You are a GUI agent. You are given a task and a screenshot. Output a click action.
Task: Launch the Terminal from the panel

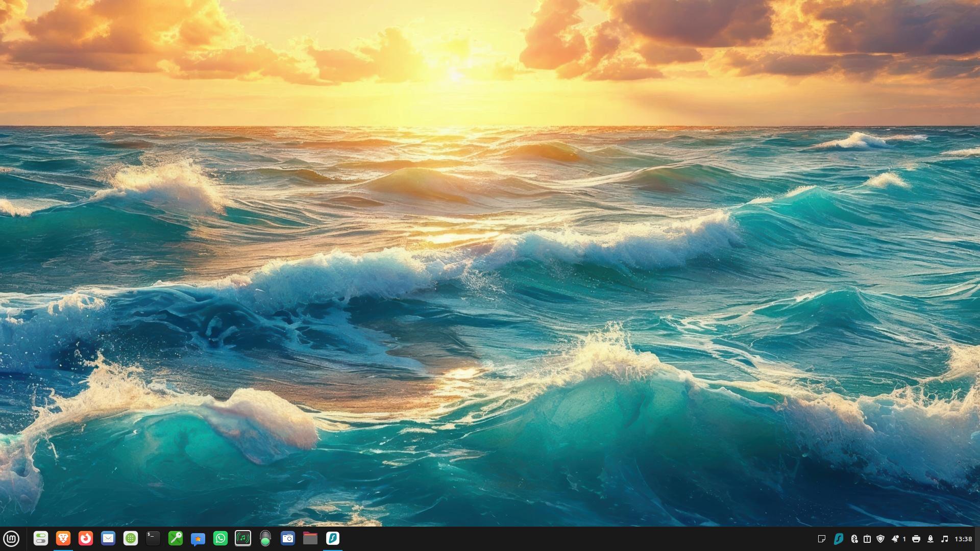(x=153, y=539)
